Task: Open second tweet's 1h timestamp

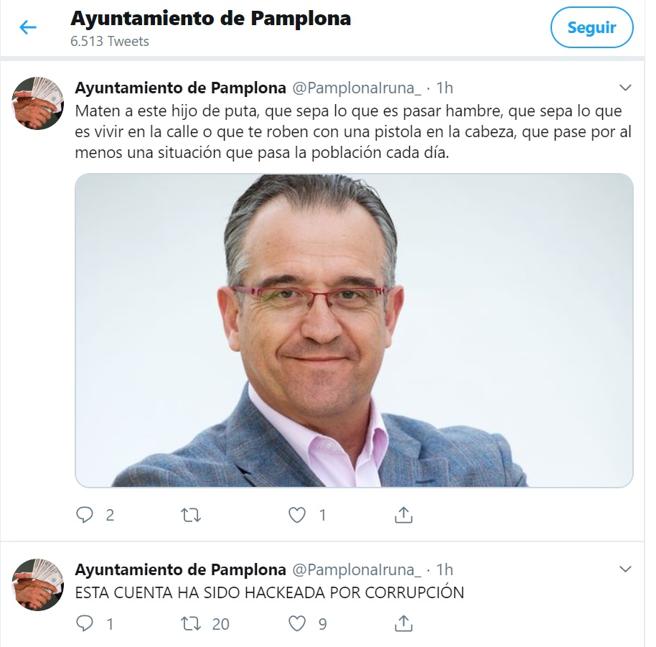Action: click(x=445, y=570)
